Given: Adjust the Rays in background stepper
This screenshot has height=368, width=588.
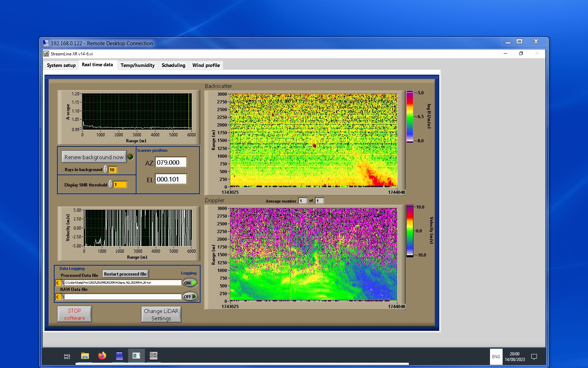Looking at the screenshot, I should pos(105,170).
